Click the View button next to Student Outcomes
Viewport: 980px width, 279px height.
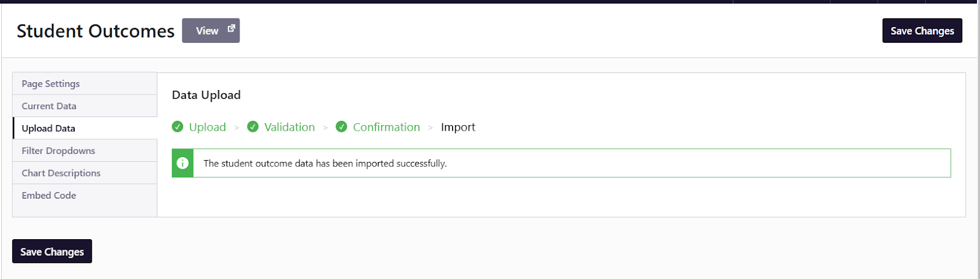208,31
